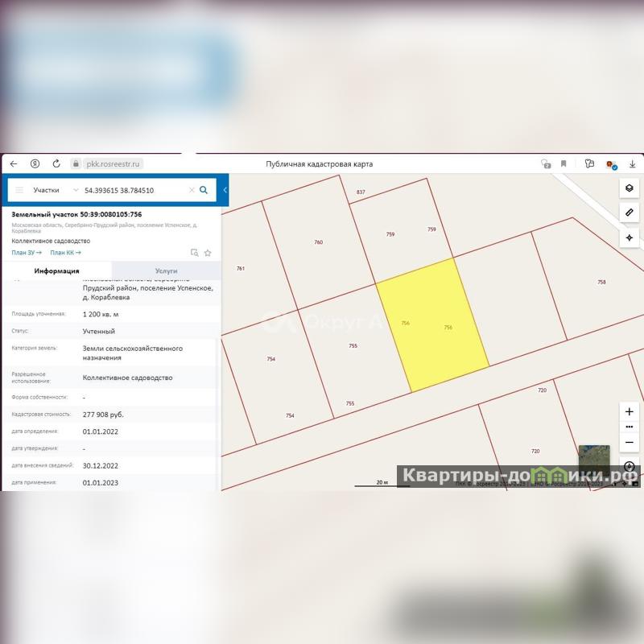Click the satellite basemap thumbnail

click(593, 459)
